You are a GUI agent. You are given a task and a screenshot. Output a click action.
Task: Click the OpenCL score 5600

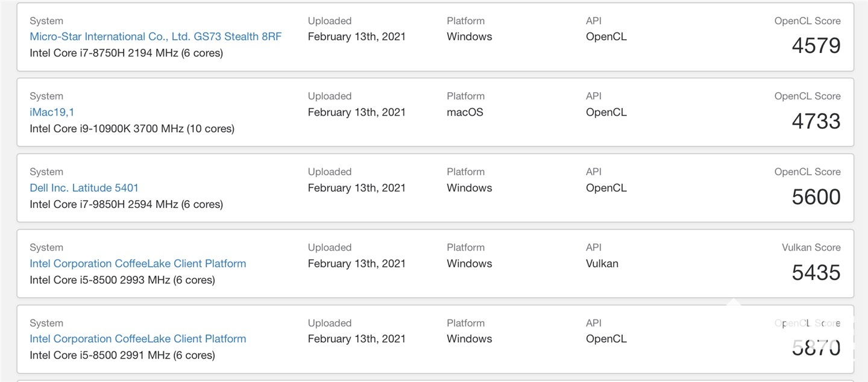816,197
